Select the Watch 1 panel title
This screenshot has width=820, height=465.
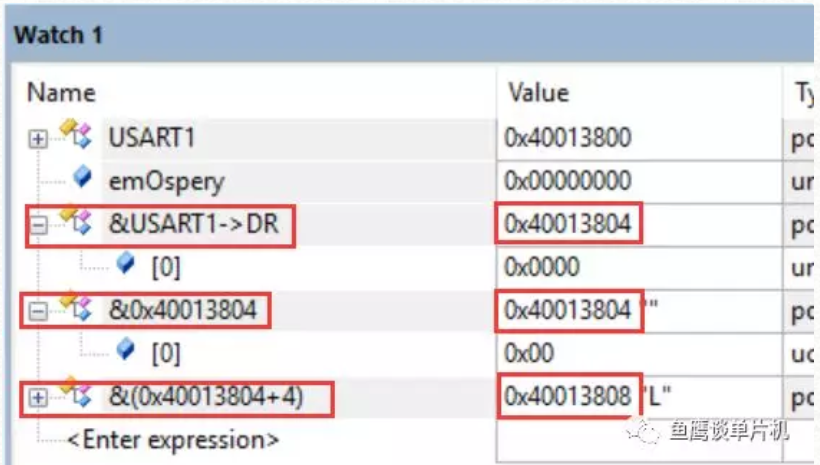click(x=58, y=35)
